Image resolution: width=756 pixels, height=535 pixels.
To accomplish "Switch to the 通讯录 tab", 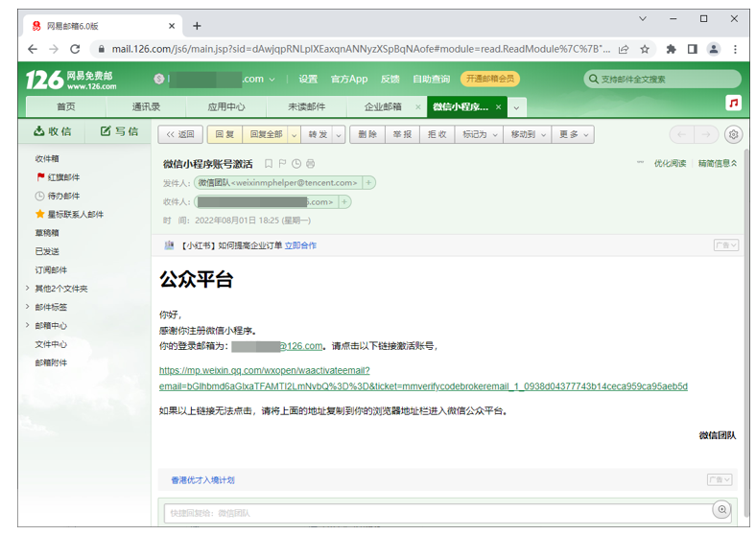I will [146, 106].
